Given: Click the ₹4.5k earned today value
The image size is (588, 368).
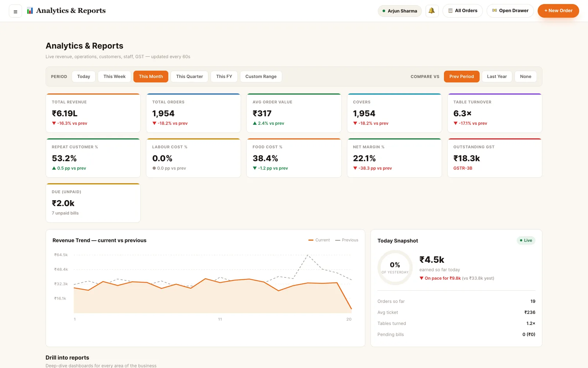Looking at the screenshot, I should pos(432,259).
